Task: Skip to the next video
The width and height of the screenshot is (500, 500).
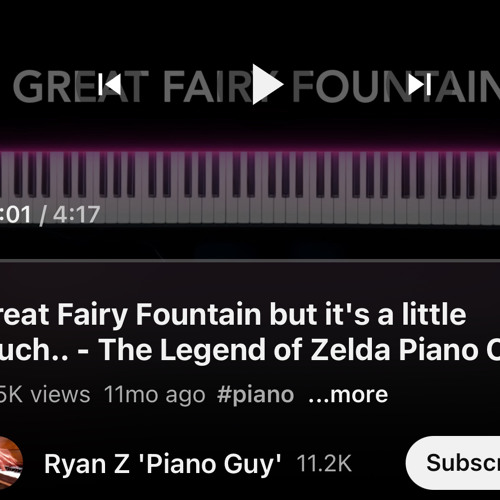Action: (420, 84)
